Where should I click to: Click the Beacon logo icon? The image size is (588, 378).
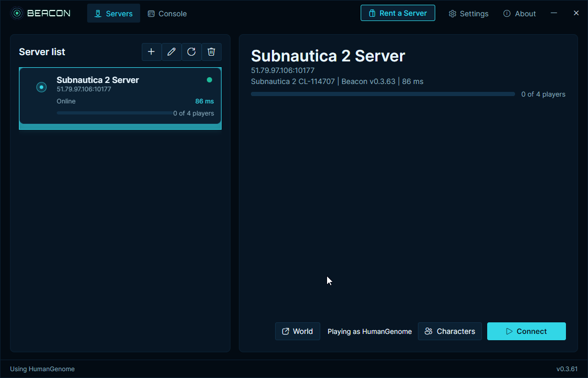(x=17, y=14)
